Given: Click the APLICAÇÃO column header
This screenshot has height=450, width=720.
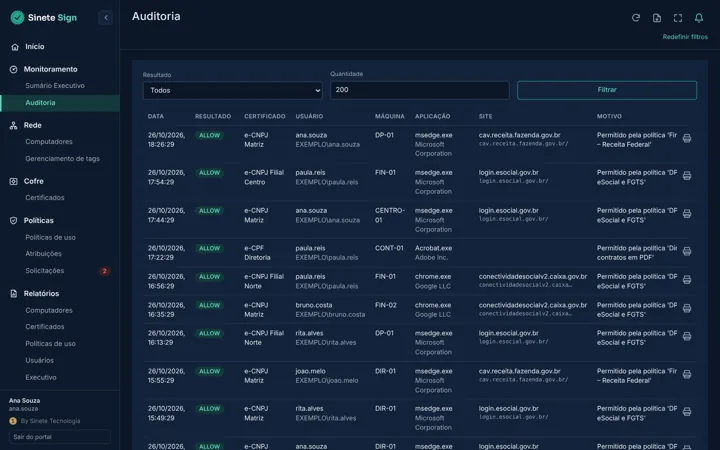Looking at the screenshot, I should pyautogui.click(x=433, y=117).
